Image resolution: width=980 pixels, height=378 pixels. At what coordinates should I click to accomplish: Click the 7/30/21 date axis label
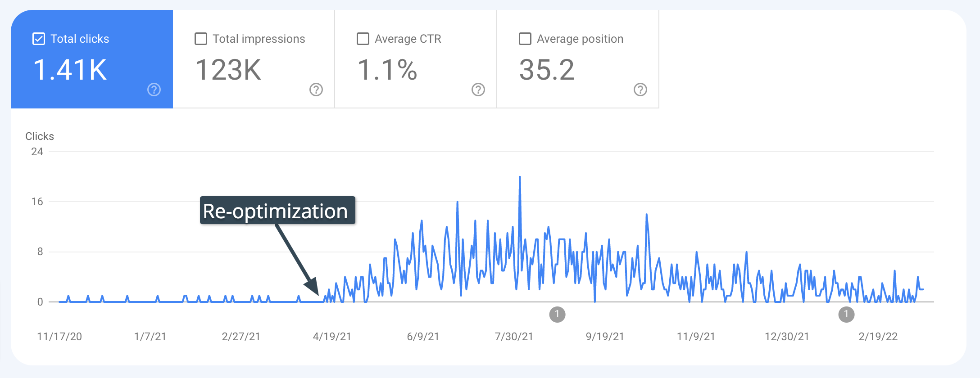point(514,337)
